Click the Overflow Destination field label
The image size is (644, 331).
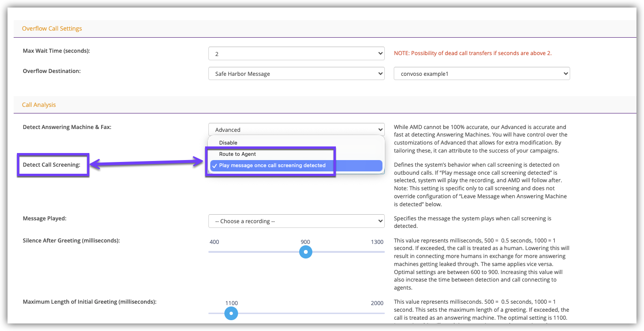[x=52, y=71]
